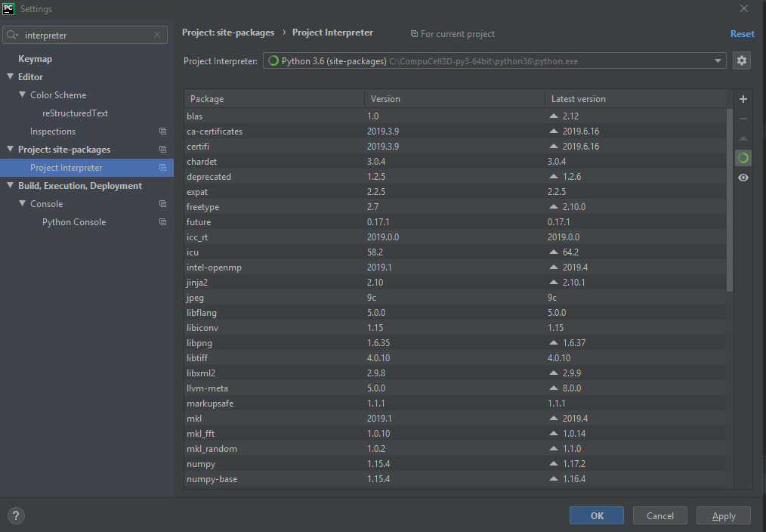This screenshot has height=532, width=766.
Task: Click the copy icon next to Python Console
Action: point(162,221)
